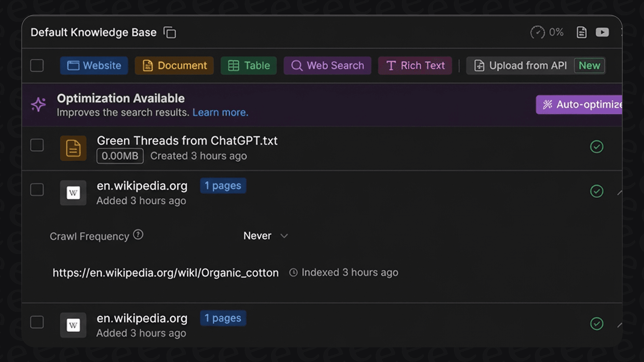
Task: Click the crawl frequency help tooltip
Action: coord(138,234)
